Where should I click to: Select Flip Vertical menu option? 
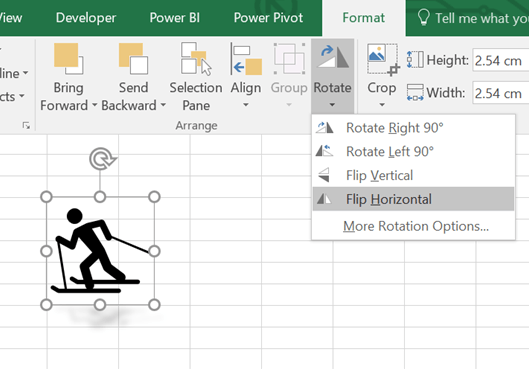(414, 175)
